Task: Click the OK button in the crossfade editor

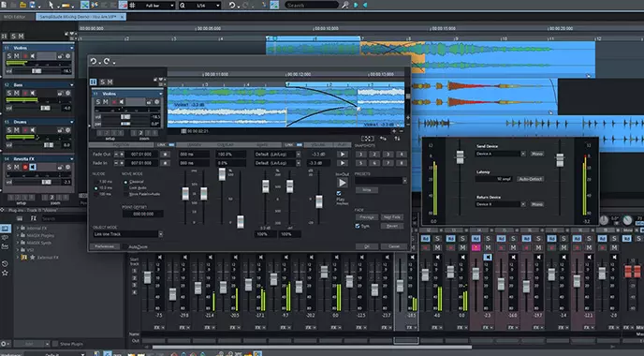Action: (367, 246)
